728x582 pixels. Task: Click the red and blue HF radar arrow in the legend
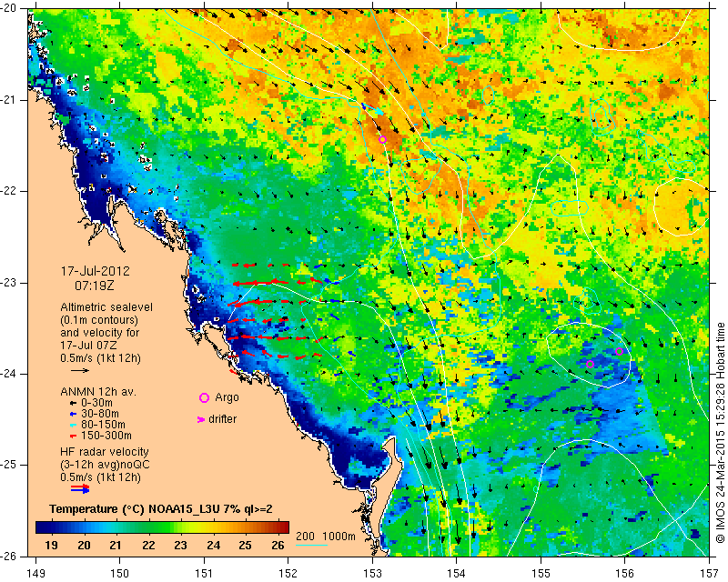(x=80, y=489)
